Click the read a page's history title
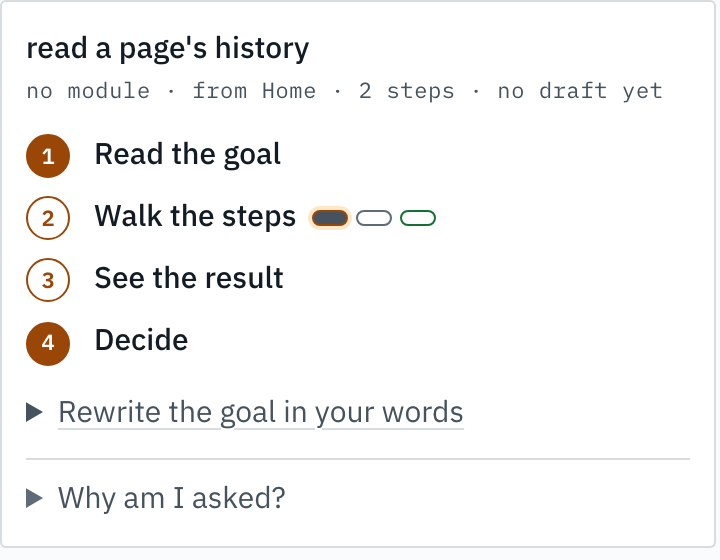Image resolution: width=720 pixels, height=560 pixels. coord(168,49)
